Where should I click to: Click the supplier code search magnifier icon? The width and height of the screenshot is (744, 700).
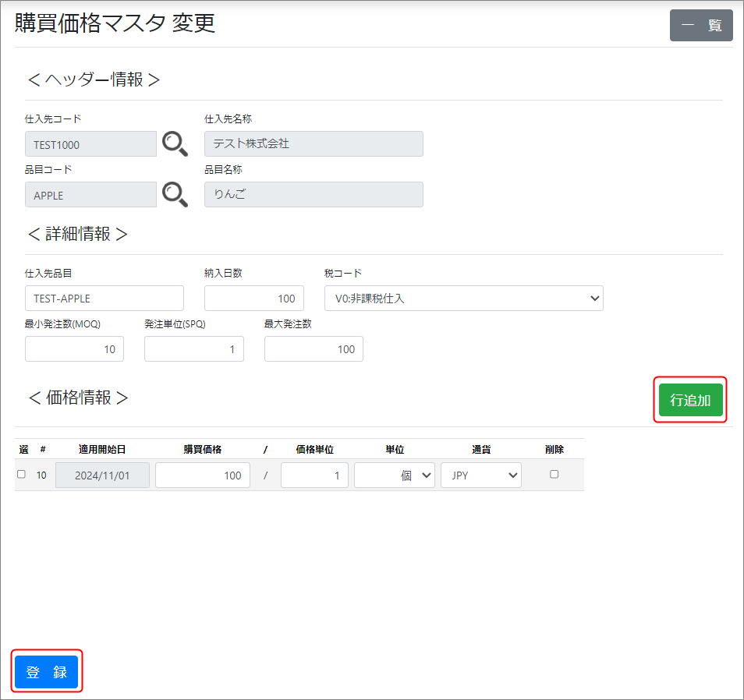click(175, 143)
